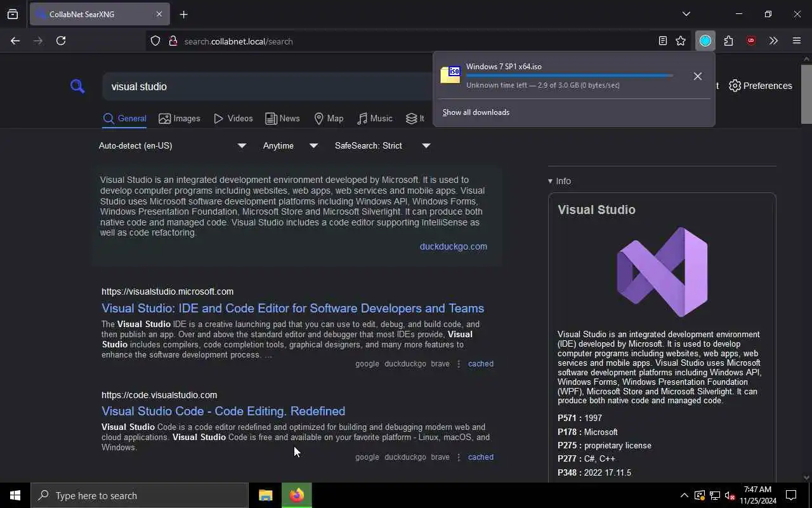Image resolution: width=812 pixels, height=508 pixels.
Task: Open cached copy of code.visualstudio.com result
Action: coord(481,457)
